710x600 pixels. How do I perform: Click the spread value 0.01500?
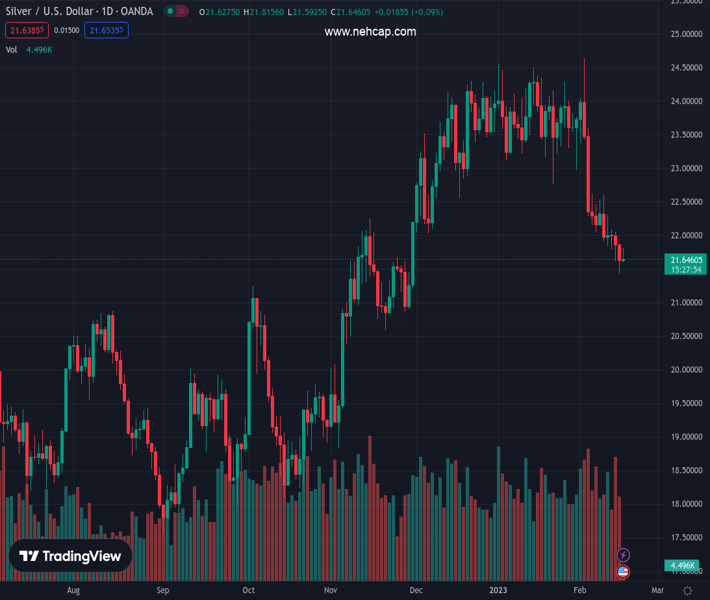67,31
